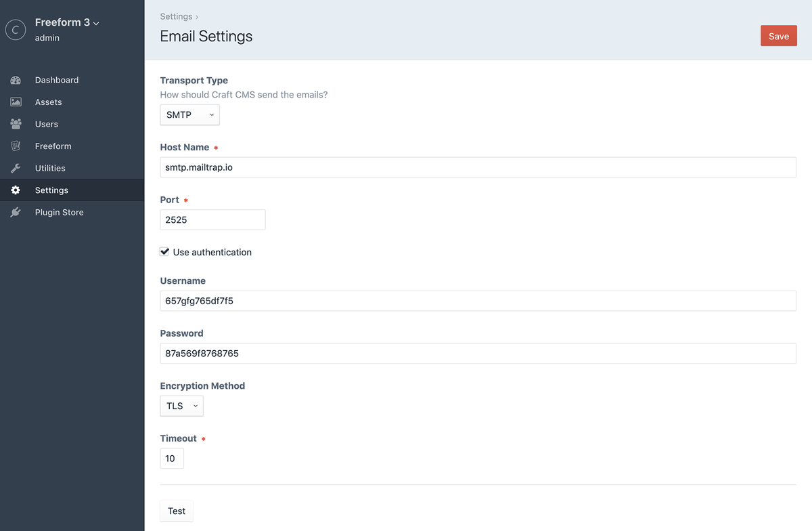The image size is (812, 531).
Task: Click the Transport Type label
Action: pyautogui.click(x=194, y=80)
